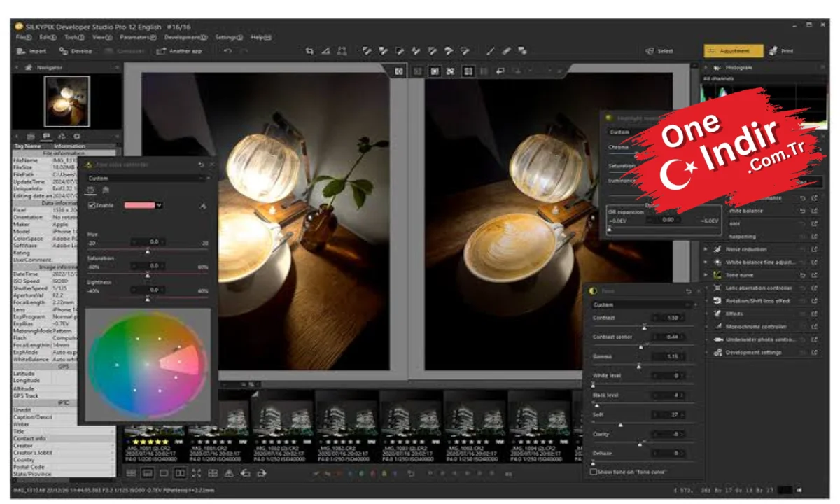
Task: Pop out the Development settings panel
Action: click(815, 352)
